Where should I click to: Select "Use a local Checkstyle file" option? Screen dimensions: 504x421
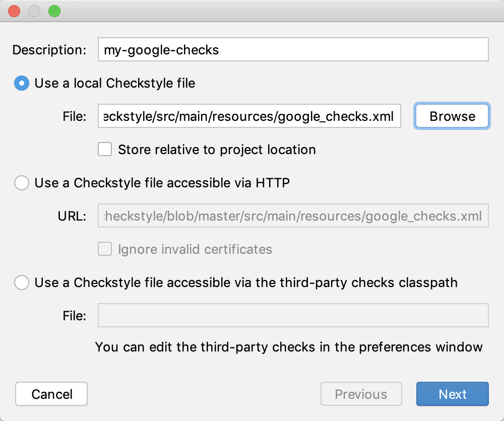[22, 83]
